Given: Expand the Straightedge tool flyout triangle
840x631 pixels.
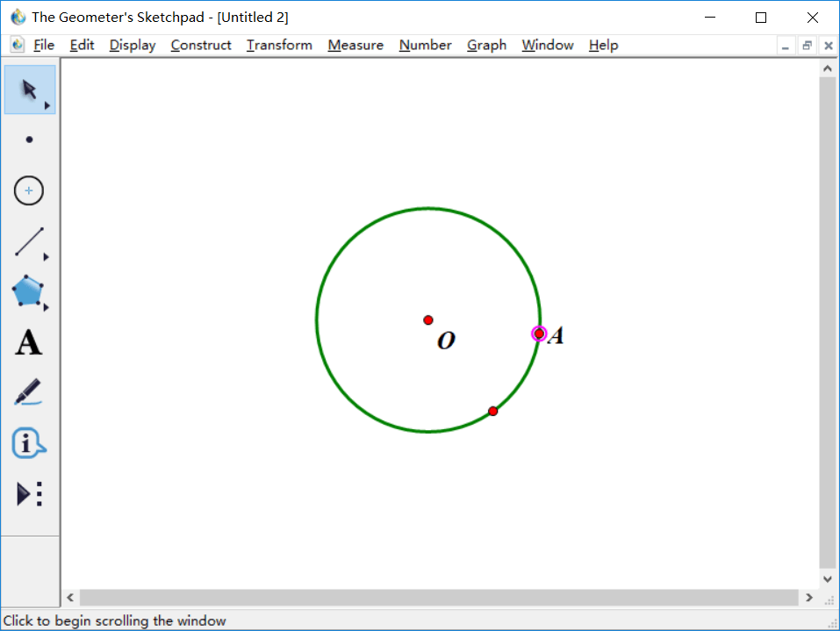Looking at the screenshot, I should tap(46, 257).
